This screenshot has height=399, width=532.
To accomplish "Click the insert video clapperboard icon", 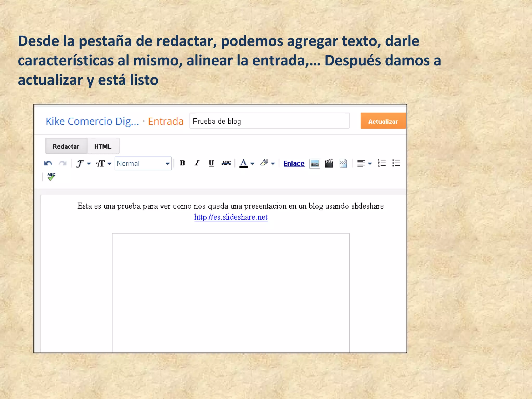I will [x=329, y=163].
